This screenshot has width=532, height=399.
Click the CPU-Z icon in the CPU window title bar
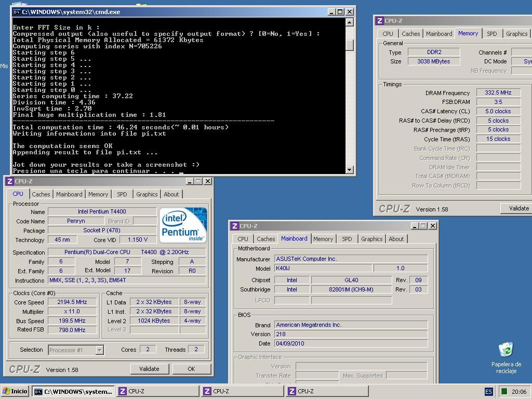tap(10, 181)
